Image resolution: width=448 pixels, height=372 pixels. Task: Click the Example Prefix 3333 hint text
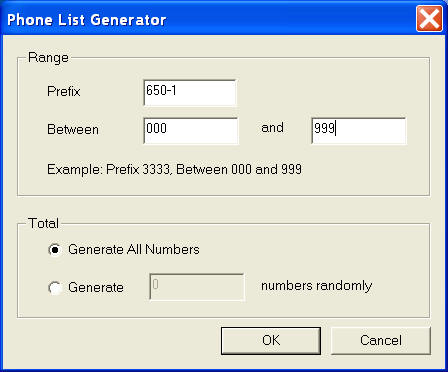[x=174, y=170]
